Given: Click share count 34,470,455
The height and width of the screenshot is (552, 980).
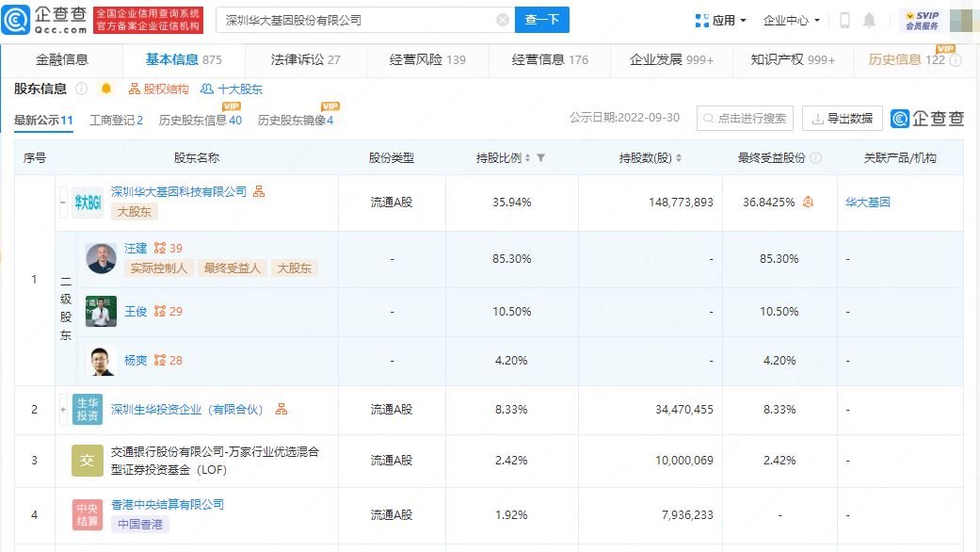Looking at the screenshot, I should [x=683, y=410].
